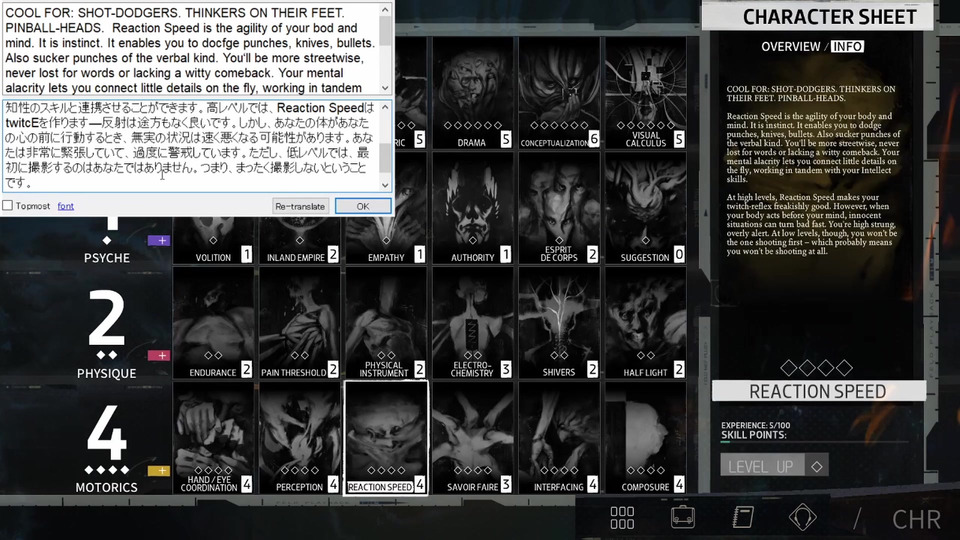Click the diamond icon beside LEVEL UP

pos(817,467)
